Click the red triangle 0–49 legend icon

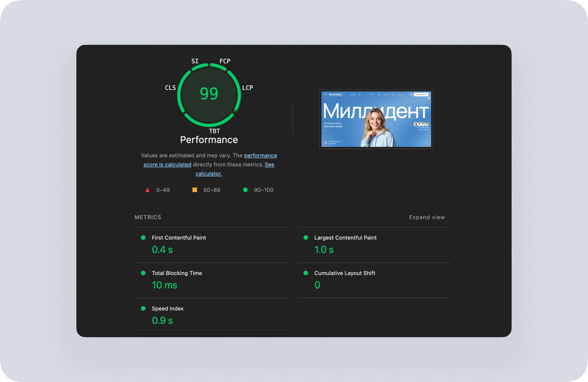[x=147, y=190]
